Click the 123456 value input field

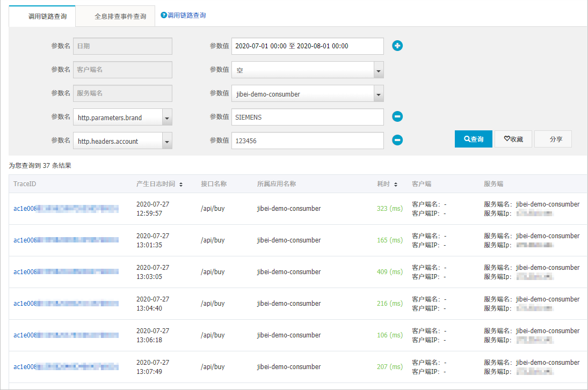pos(308,141)
